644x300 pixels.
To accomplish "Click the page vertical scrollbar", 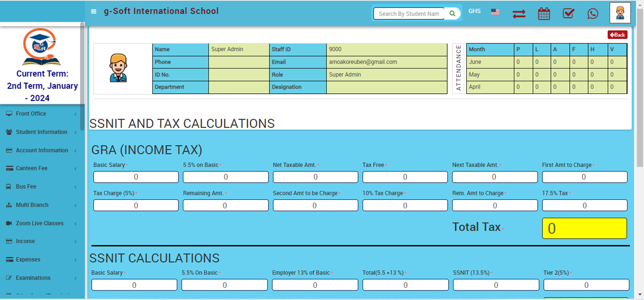I will (x=640, y=94).
